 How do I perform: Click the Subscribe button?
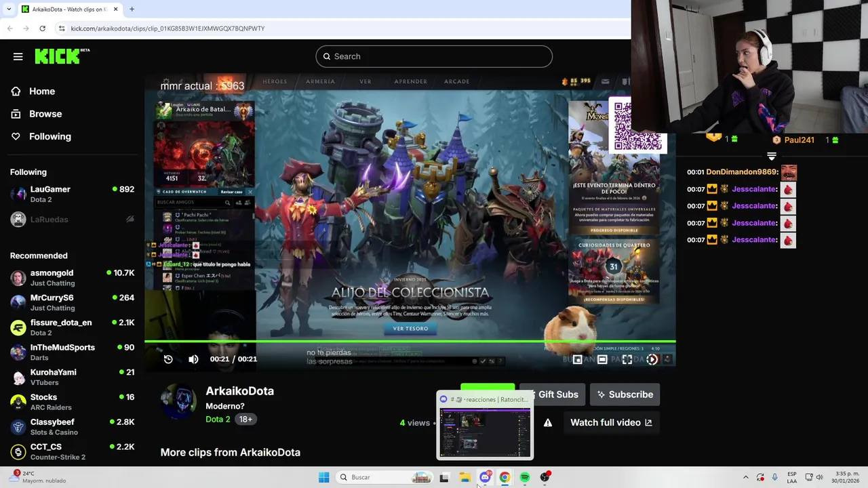[x=625, y=394]
